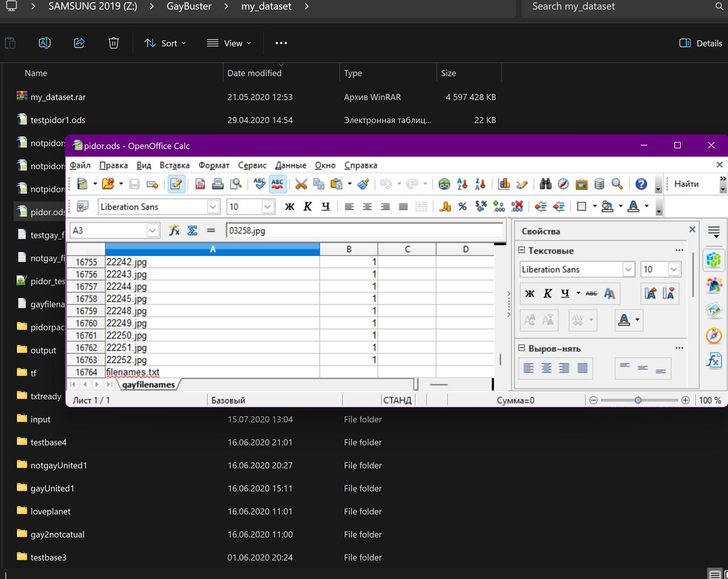Click the Cut scissors icon
728x579 pixels.
click(x=301, y=184)
